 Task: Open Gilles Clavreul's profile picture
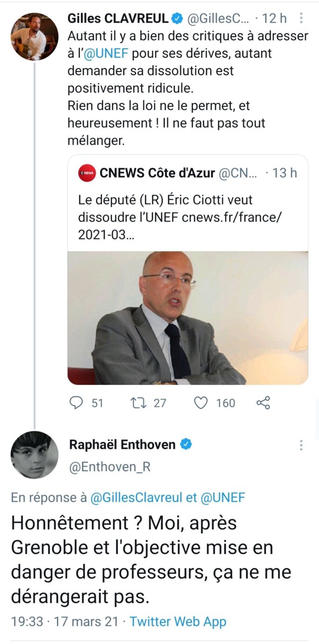click(35, 36)
